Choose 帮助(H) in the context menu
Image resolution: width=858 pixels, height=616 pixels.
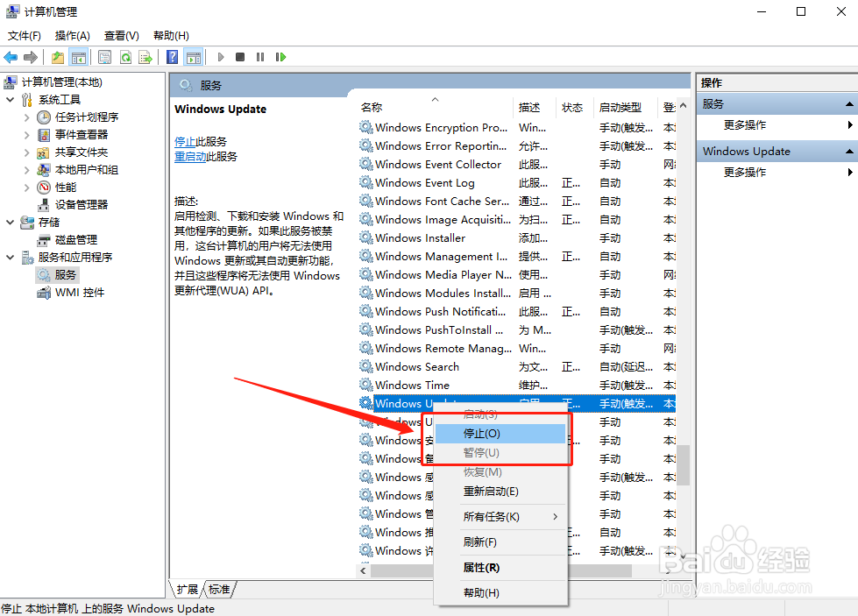500,593
